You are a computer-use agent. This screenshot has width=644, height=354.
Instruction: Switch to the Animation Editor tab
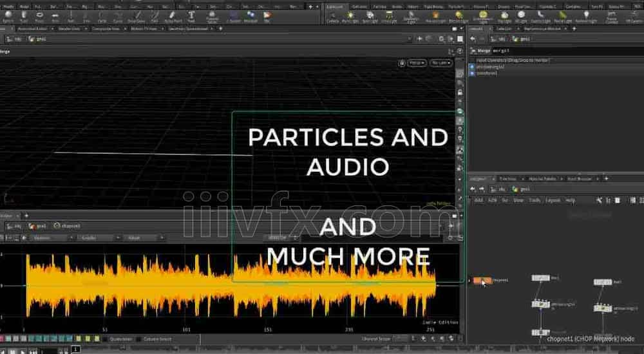[x=32, y=29]
